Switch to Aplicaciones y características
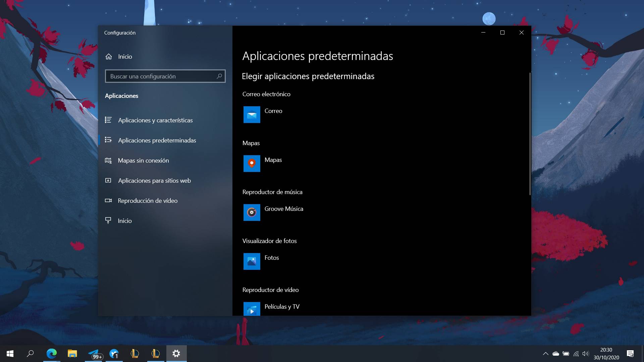 click(156, 120)
